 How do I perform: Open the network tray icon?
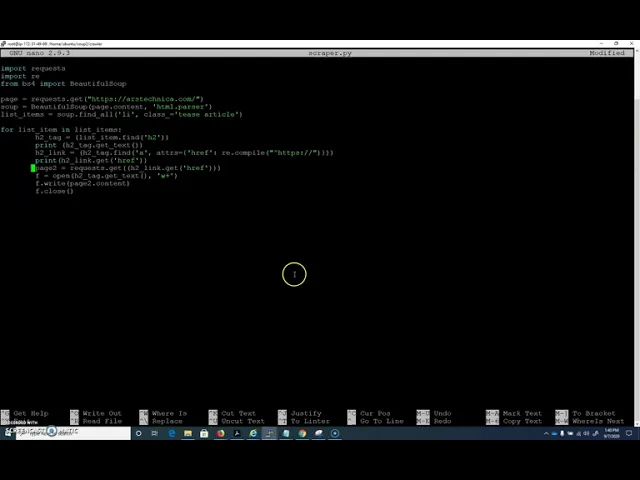pyautogui.click(x=578, y=433)
